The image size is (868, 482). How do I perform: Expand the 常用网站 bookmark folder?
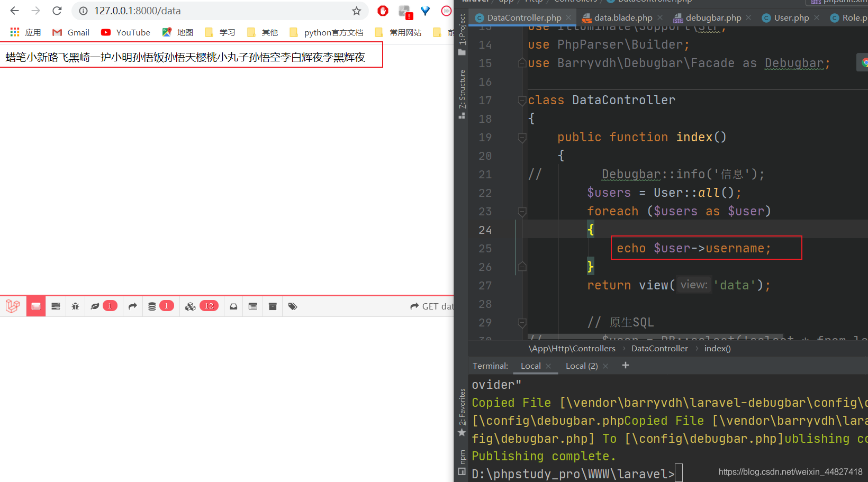click(x=398, y=32)
